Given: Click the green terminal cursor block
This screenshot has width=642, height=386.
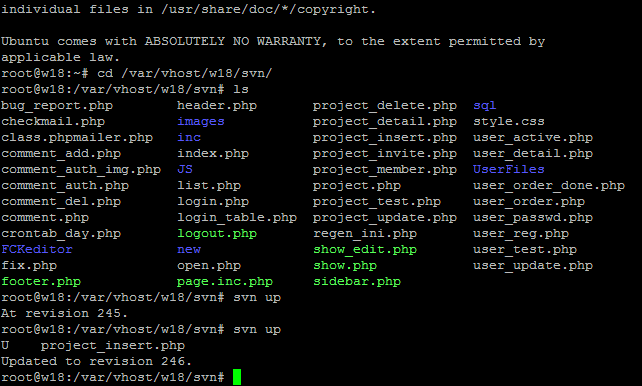Looking at the screenshot, I should click(x=237, y=377).
